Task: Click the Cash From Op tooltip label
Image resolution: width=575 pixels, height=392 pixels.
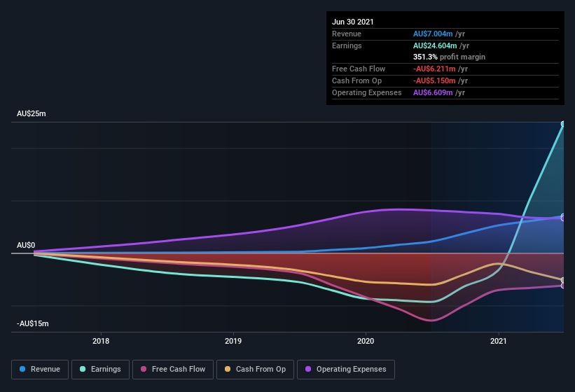Action: [x=356, y=80]
